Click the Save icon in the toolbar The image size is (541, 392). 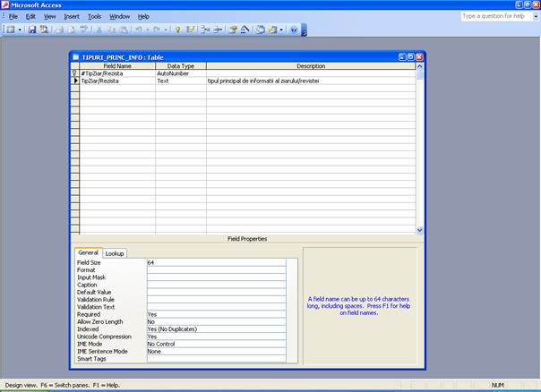(32, 30)
